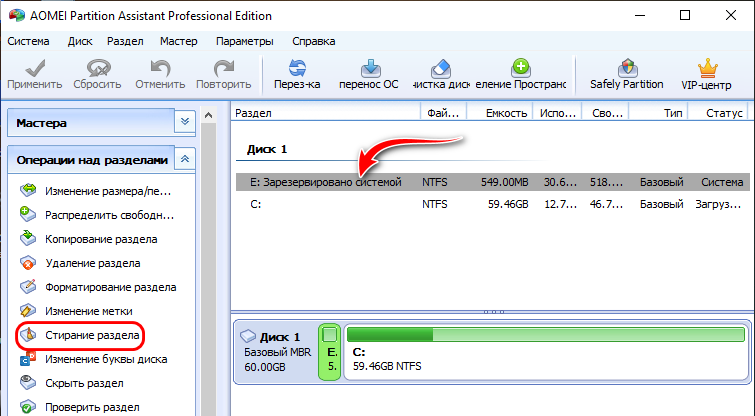Open the Справка menu

tap(313, 41)
